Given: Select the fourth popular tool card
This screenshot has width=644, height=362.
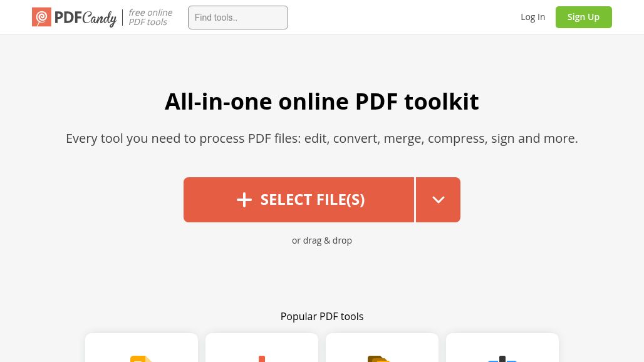Looking at the screenshot, I should pos(502,348).
